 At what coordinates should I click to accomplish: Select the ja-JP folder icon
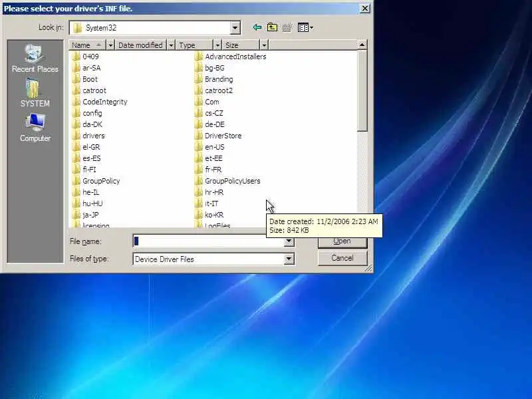[76, 215]
